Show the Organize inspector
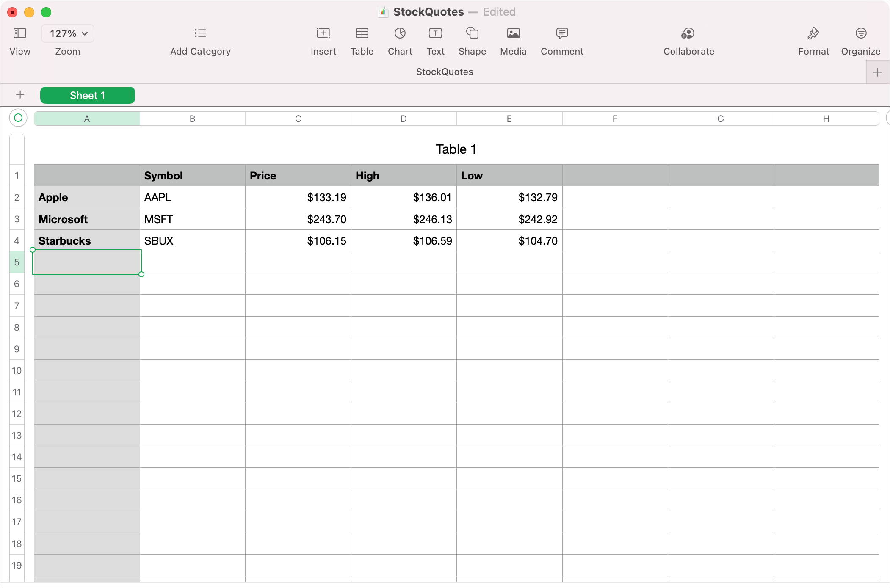 [x=861, y=33]
